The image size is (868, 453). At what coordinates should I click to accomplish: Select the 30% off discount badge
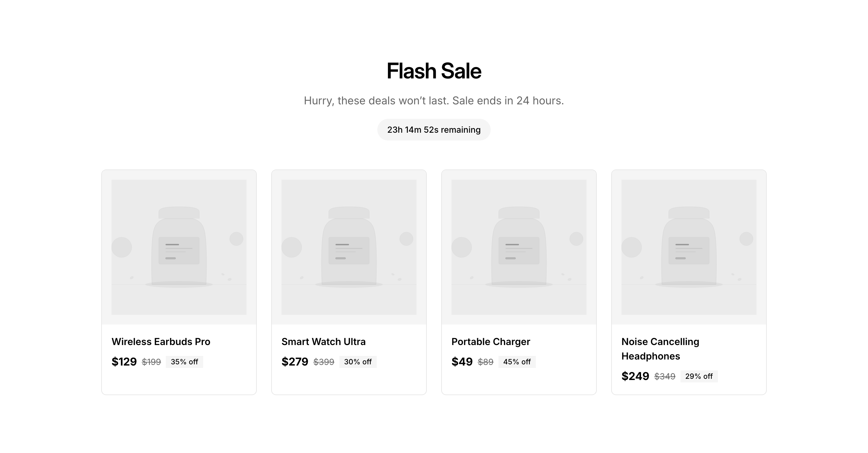(x=358, y=362)
